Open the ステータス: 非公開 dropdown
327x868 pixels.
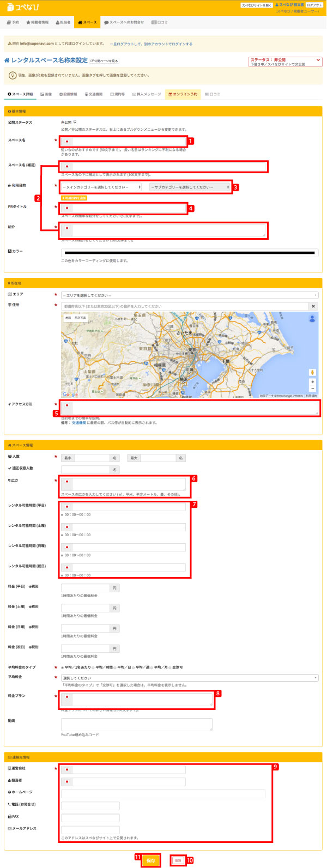[x=285, y=62]
